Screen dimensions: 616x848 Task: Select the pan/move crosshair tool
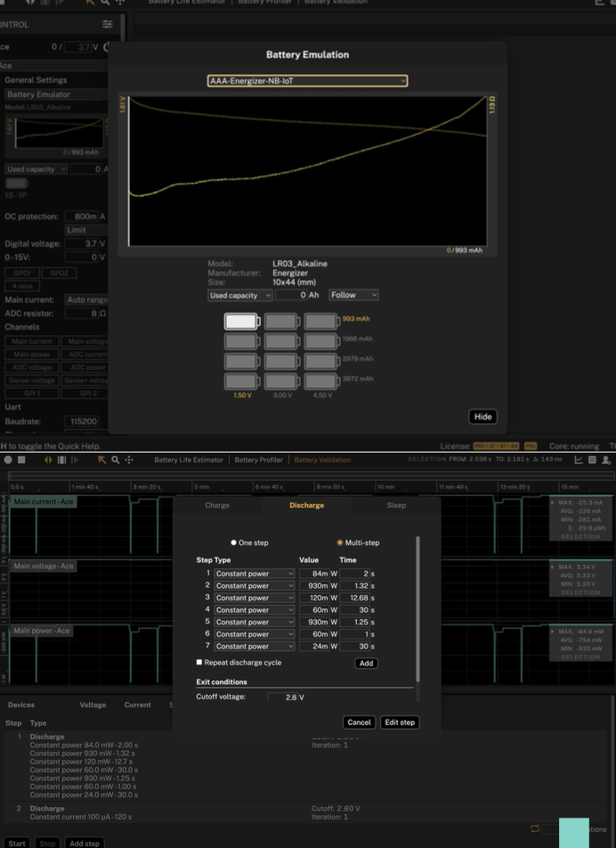coord(128,460)
